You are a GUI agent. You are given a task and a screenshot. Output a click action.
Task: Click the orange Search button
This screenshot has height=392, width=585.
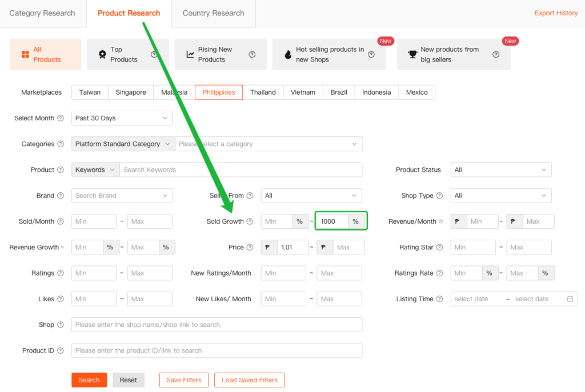point(89,380)
